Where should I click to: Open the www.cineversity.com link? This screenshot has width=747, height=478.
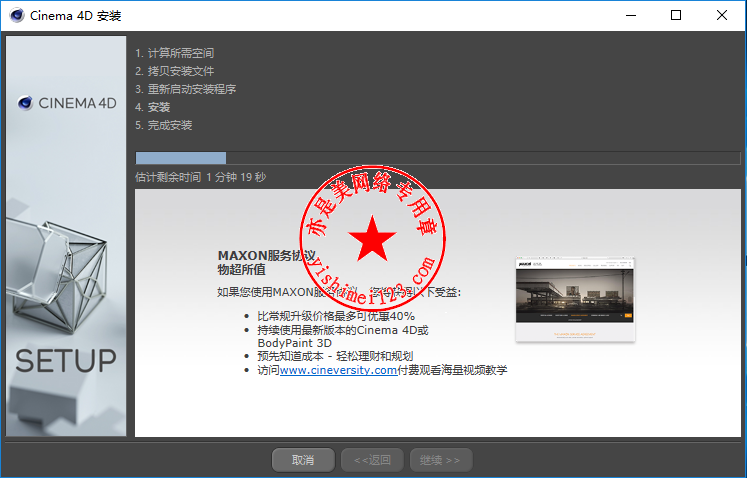338,370
